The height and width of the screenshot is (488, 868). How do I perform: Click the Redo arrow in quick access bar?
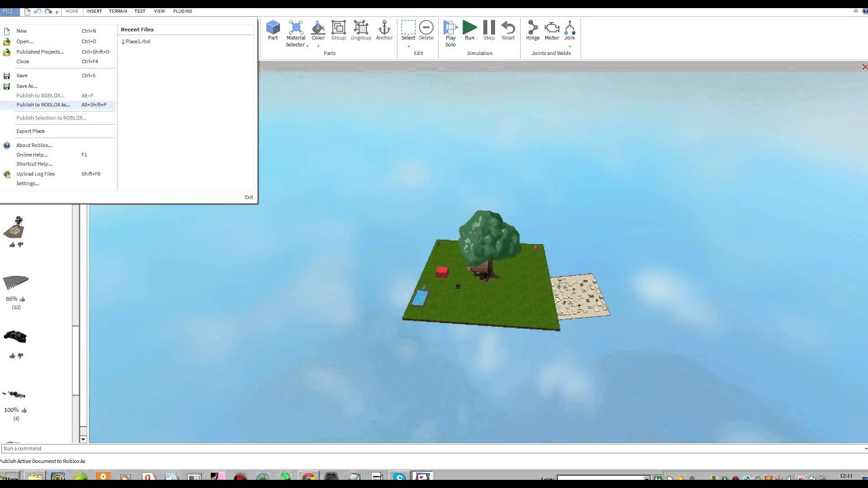tap(48, 12)
